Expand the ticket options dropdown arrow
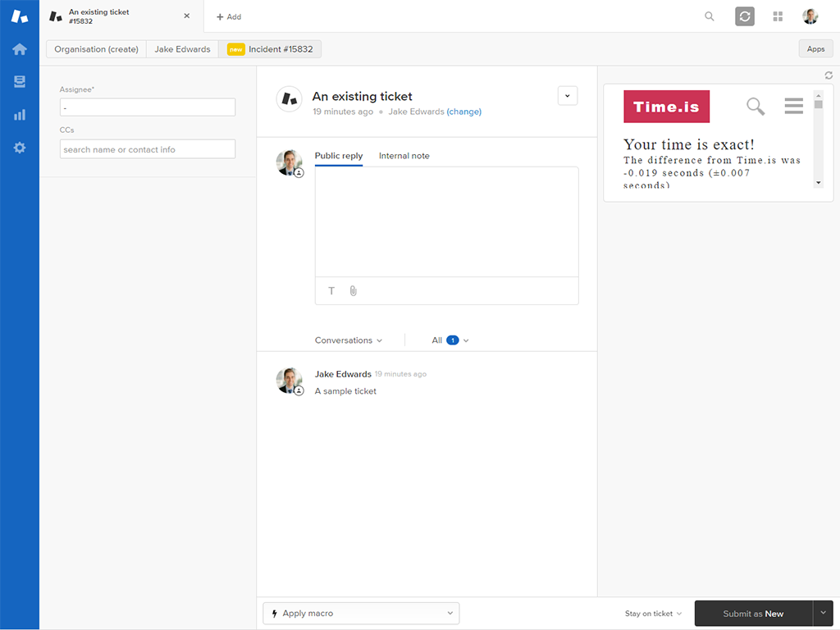The width and height of the screenshot is (840, 630). coord(568,96)
